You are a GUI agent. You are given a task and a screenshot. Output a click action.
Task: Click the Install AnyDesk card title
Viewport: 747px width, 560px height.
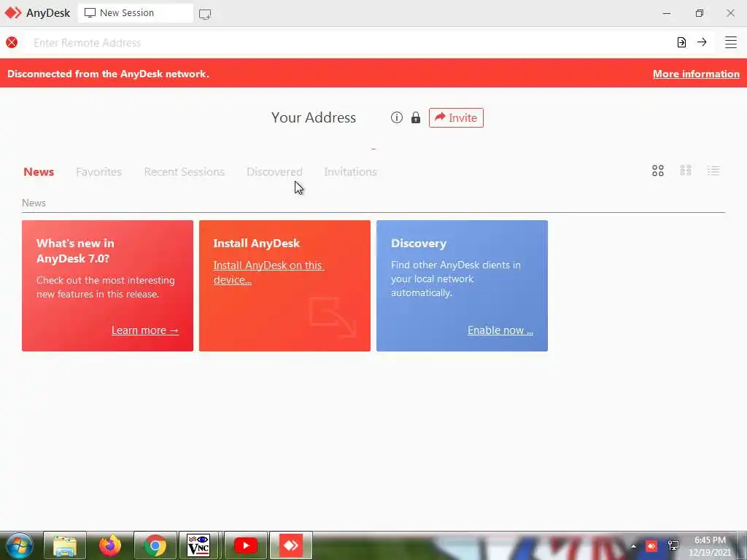[256, 244]
